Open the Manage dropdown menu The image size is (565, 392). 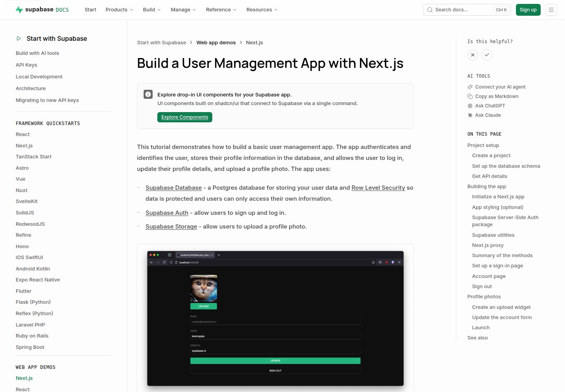(183, 10)
